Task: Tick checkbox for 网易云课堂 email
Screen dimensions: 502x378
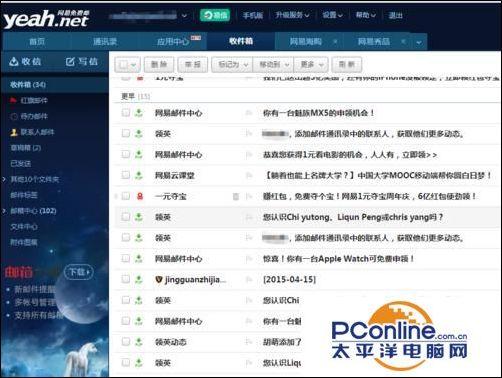Action: pyautogui.click(x=126, y=175)
